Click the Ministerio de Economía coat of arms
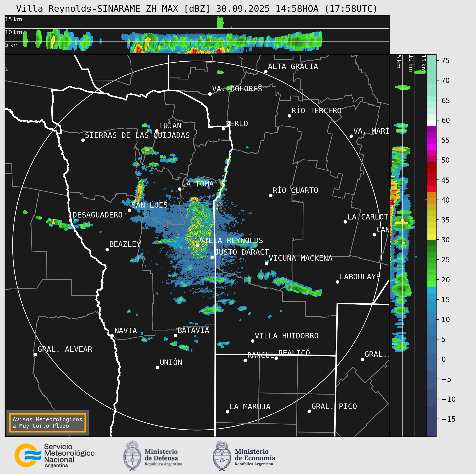The image size is (476, 474). [222, 456]
